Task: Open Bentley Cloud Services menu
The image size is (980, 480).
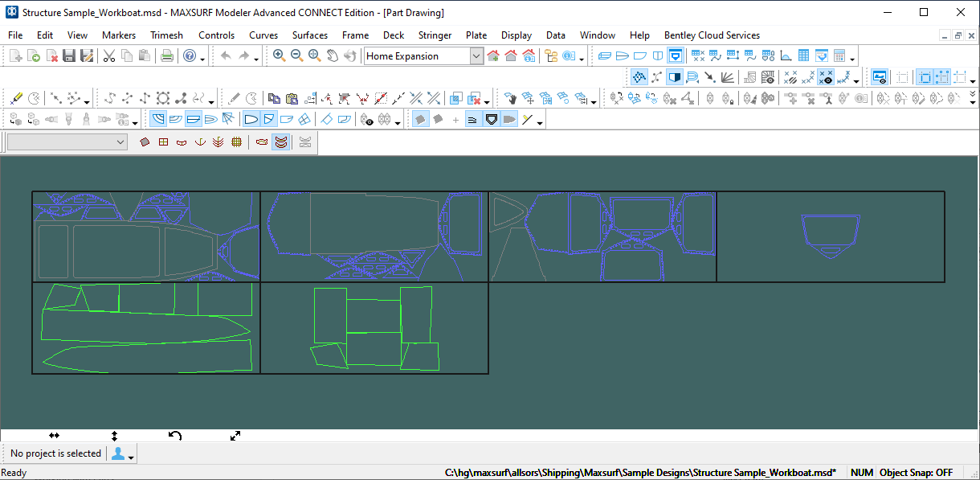Action: tap(711, 35)
